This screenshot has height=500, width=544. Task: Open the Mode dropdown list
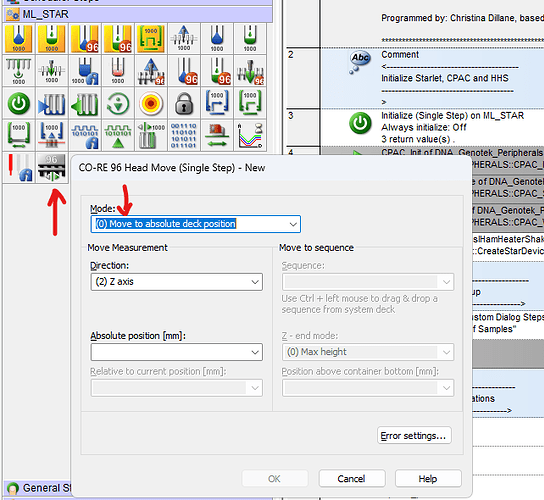click(196, 224)
